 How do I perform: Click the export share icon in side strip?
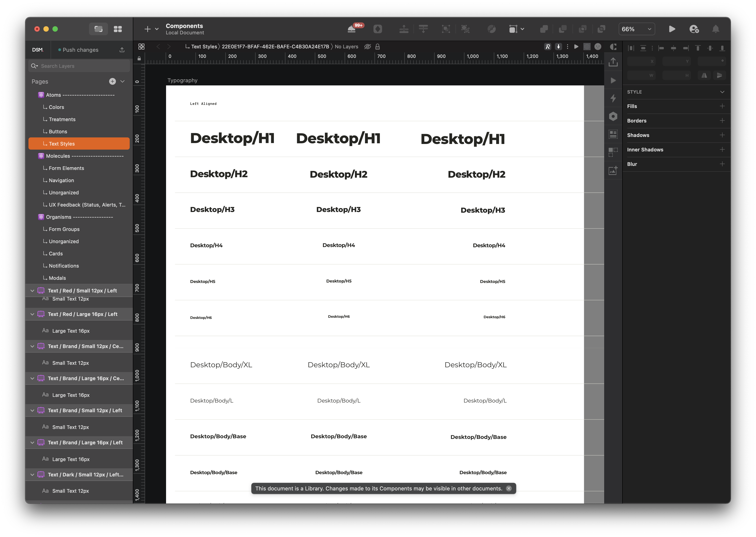613,62
